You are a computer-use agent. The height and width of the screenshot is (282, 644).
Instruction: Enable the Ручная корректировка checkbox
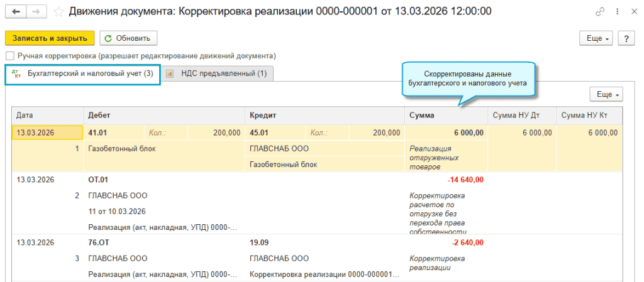9,56
